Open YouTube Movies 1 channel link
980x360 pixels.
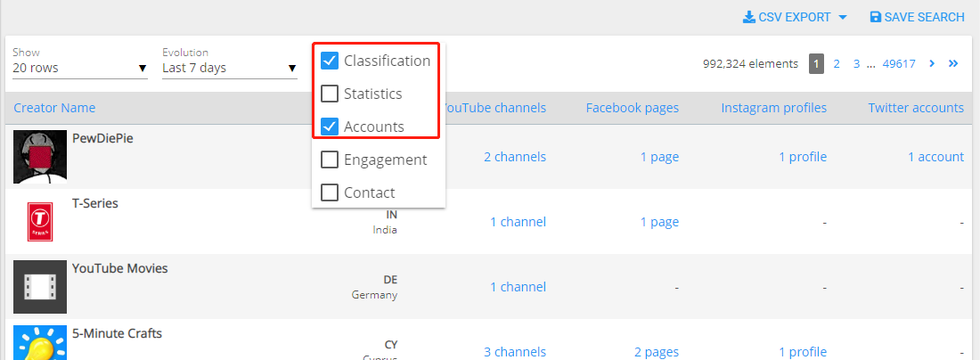[519, 287]
